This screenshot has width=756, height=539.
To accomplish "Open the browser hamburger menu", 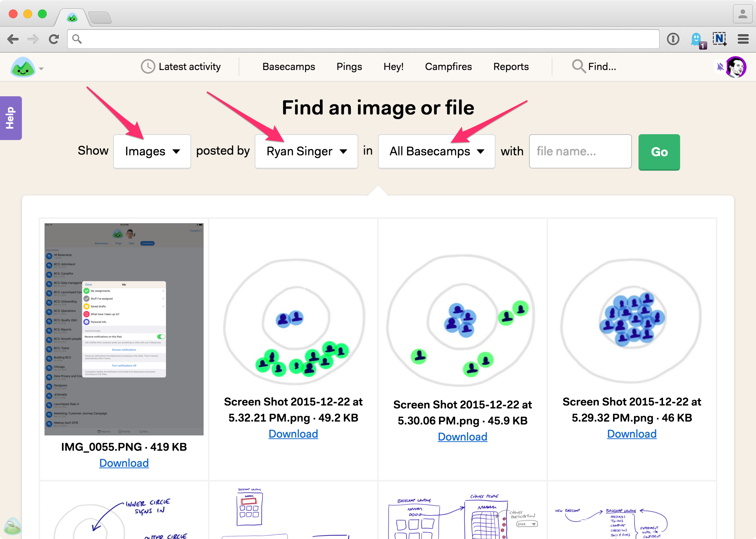I will click(743, 39).
